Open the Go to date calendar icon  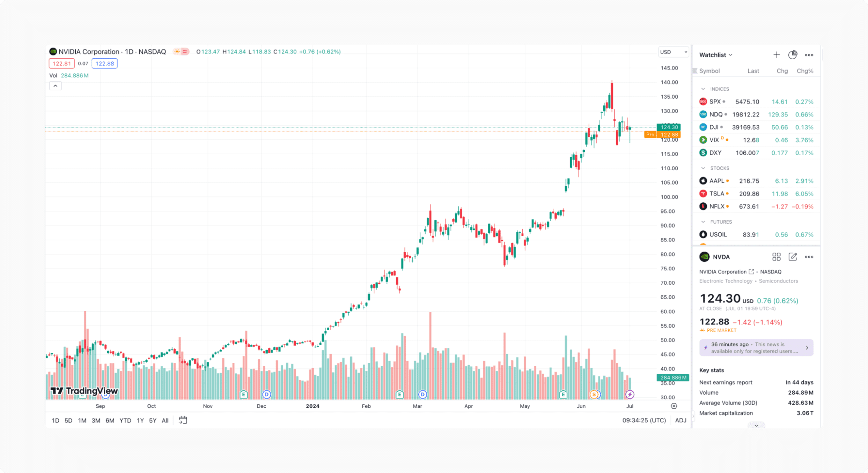[x=183, y=420]
